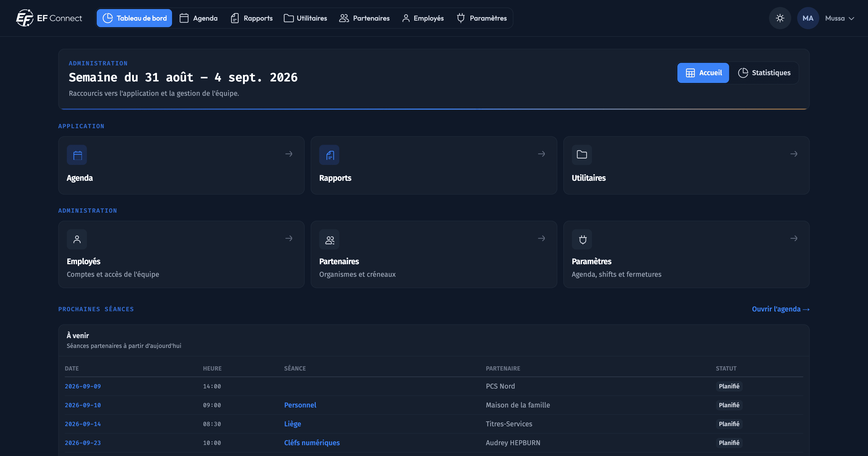The height and width of the screenshot is (456, 868).
Task: Click the Planifié badge for Maison de la famille
Action: tap(729, 405)
